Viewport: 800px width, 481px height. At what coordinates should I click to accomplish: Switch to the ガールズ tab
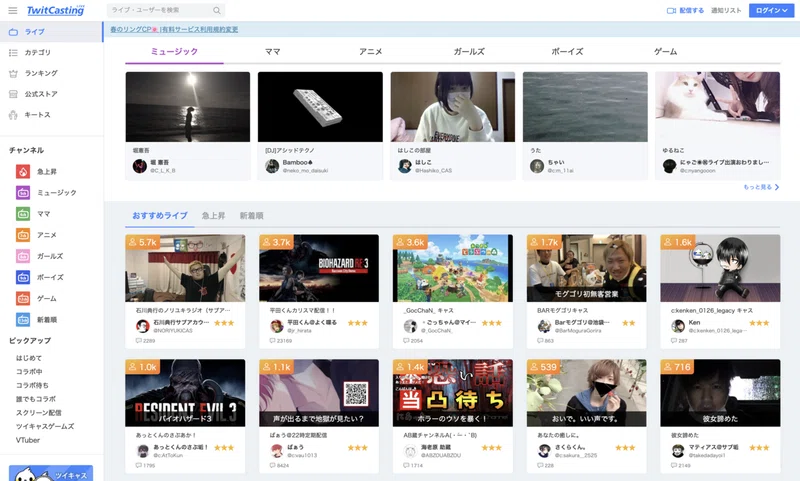pyautogui.click(x=469, y=52)
